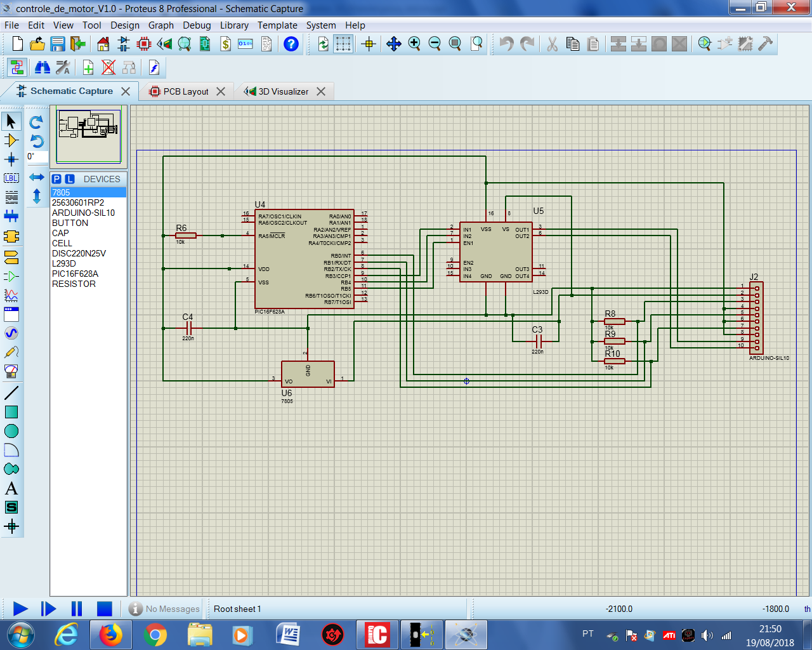Select the 2D text A tool
This screenshot has height=650, width=812.
11,488
